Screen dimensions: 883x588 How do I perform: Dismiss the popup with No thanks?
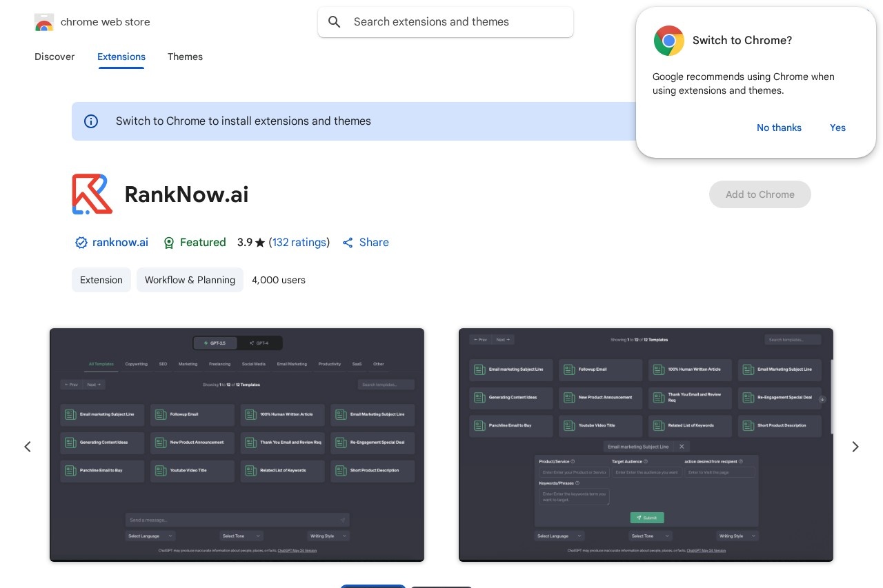[779, 128]
